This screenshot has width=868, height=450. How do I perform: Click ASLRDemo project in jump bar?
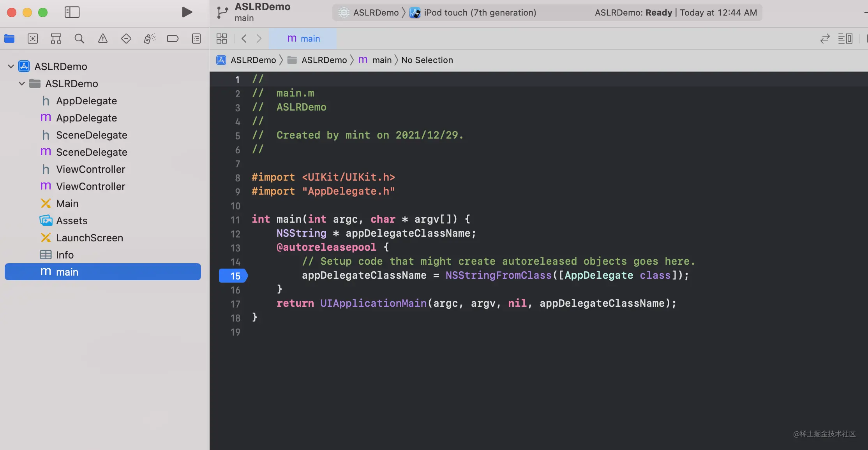(x=246, y=60)
